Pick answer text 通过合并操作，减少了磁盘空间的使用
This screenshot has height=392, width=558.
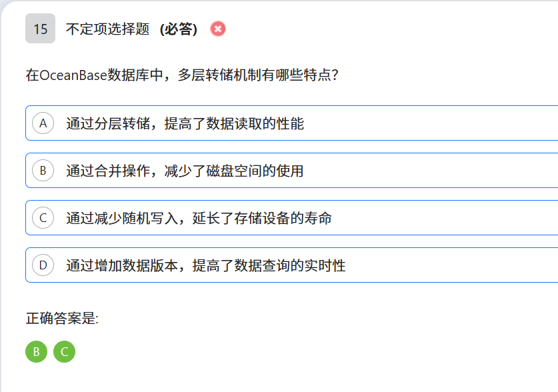pos(185,171)
